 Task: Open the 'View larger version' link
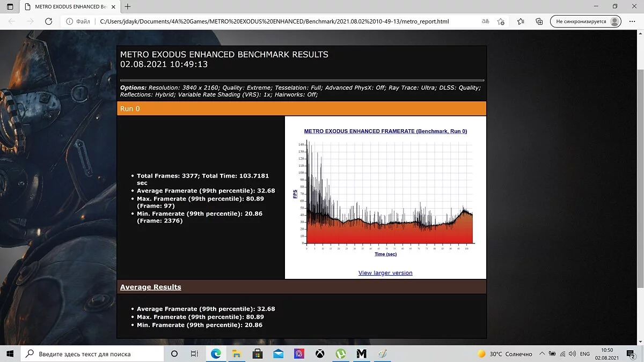(385, 273)
